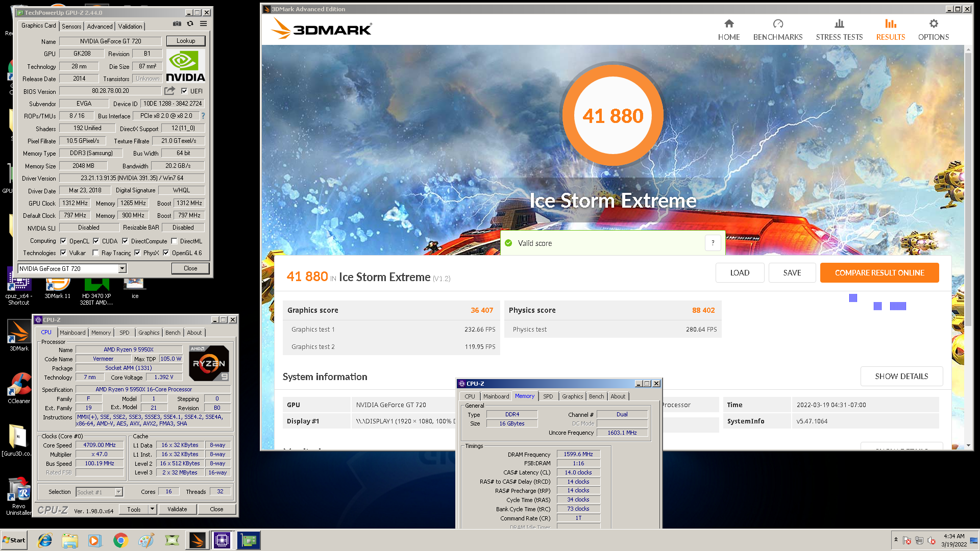Image resolution: width=980 pixels, height=551 pixels.
Task: Take a screenshot with the GPU-Z camera icon
Action: point(177,23)
